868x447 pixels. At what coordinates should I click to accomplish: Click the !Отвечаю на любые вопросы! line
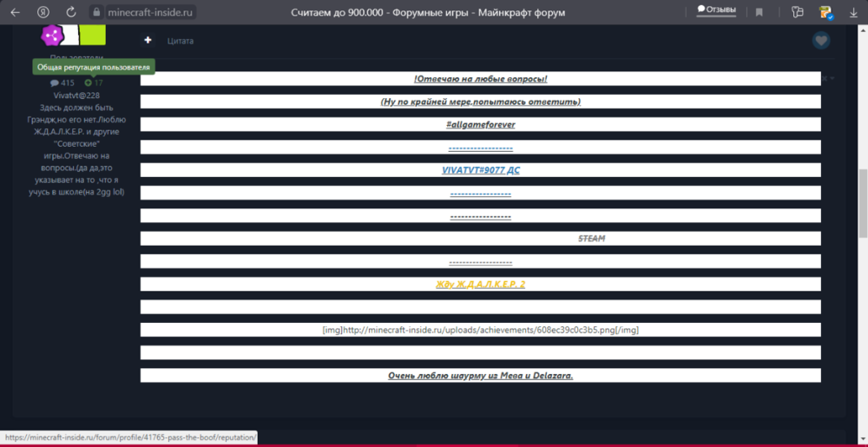point(481,79)
